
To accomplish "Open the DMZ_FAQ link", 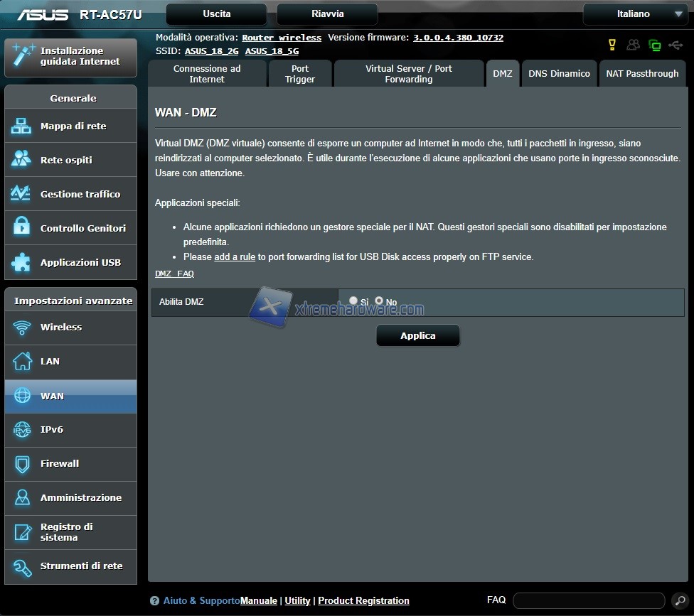I will point(174,274).
